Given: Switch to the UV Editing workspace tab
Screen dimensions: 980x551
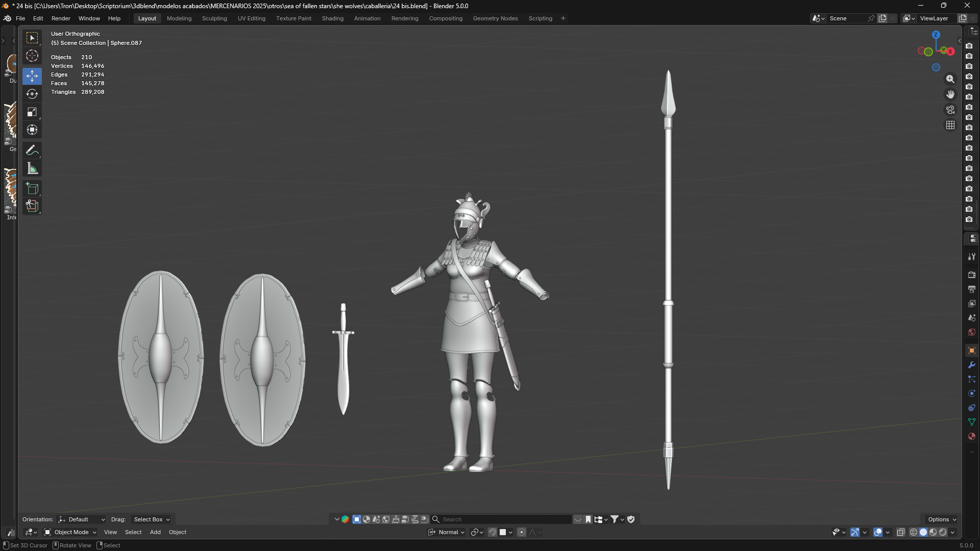Looking at the screenshot, I should pyautogui.click(x=252, y=18).
